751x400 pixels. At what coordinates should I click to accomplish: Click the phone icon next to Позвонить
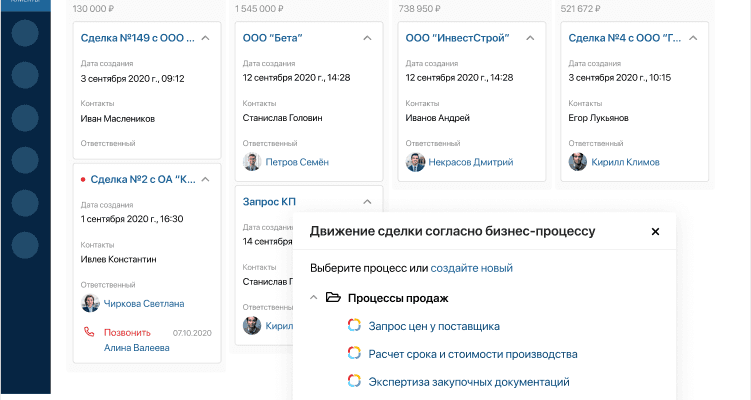pos(87,332)
